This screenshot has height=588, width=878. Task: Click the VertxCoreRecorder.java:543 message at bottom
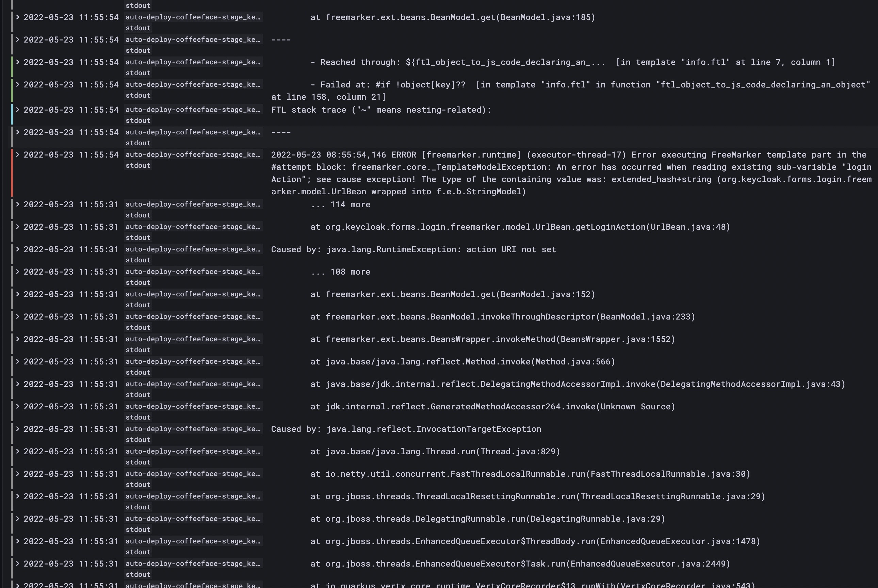click(533, 585)
